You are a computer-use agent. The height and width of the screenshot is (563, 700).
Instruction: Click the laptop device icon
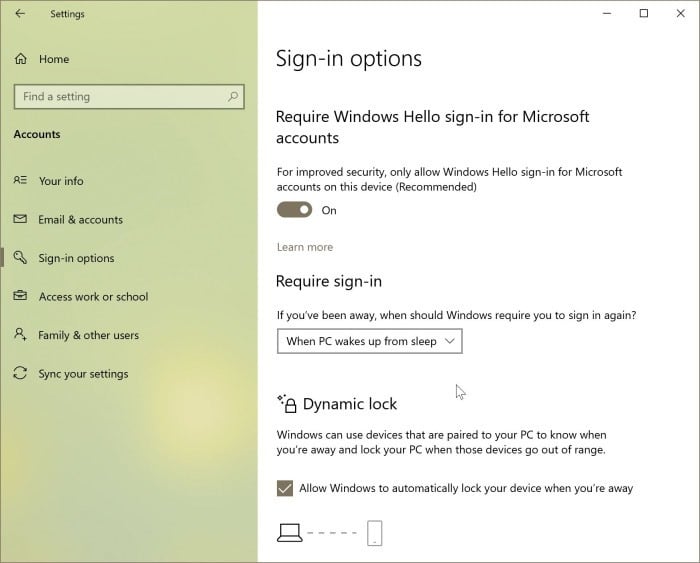point(290,533)
